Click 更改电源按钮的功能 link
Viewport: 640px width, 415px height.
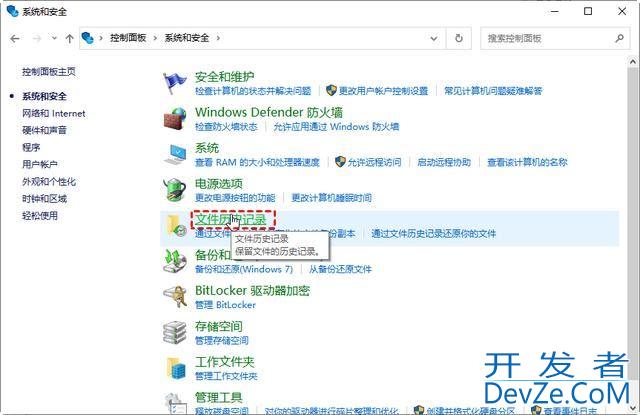pyautogui.click(x=235, y=198)
